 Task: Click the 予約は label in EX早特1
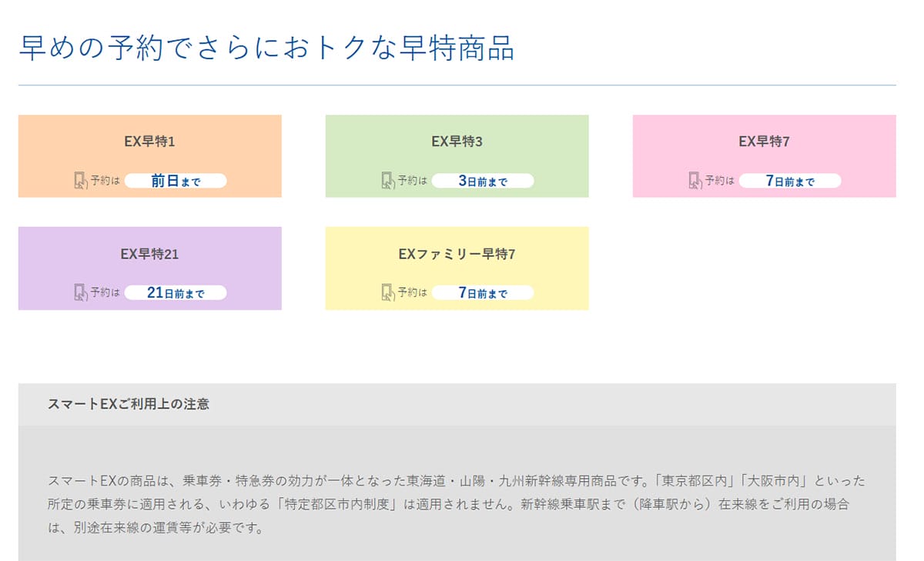(x=105, y=181)
